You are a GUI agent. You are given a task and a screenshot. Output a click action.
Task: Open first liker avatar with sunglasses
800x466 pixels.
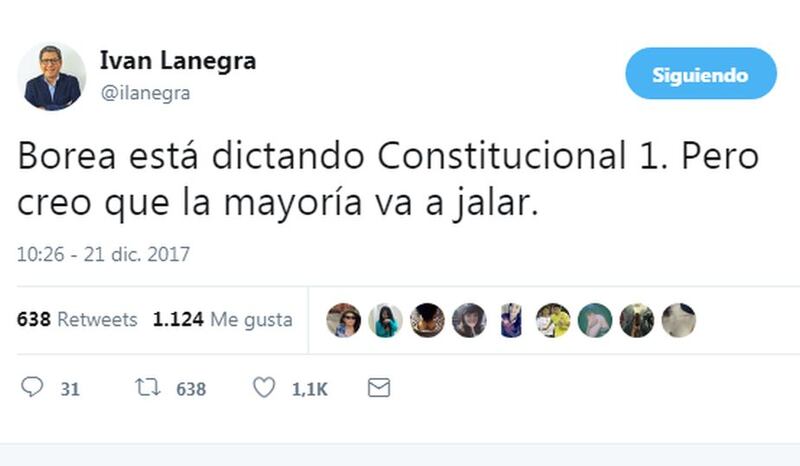(343, 320)
